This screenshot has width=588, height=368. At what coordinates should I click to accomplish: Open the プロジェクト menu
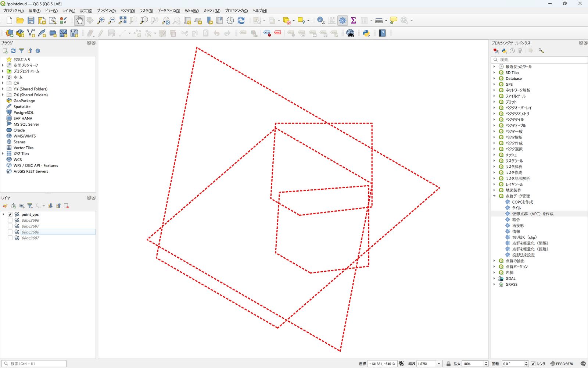pos(13,11)
